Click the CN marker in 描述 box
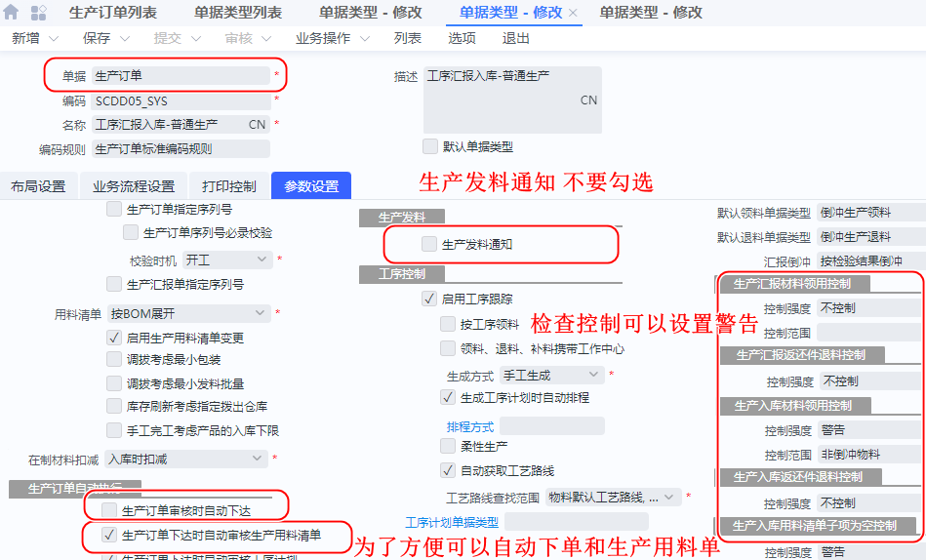926x560 pixels. (588, 100)
